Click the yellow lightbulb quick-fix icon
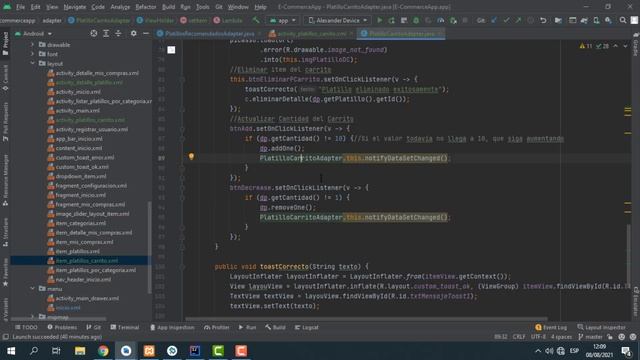 [x=191, y=156]
